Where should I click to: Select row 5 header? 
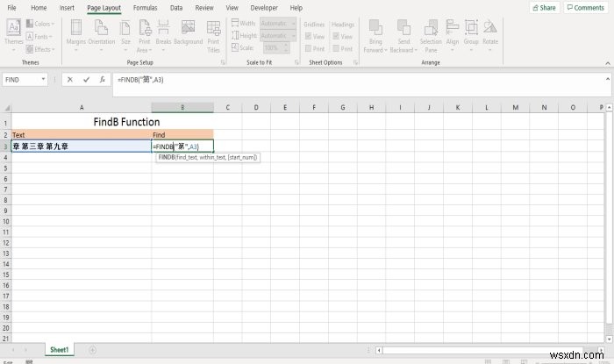coord(5,168)
